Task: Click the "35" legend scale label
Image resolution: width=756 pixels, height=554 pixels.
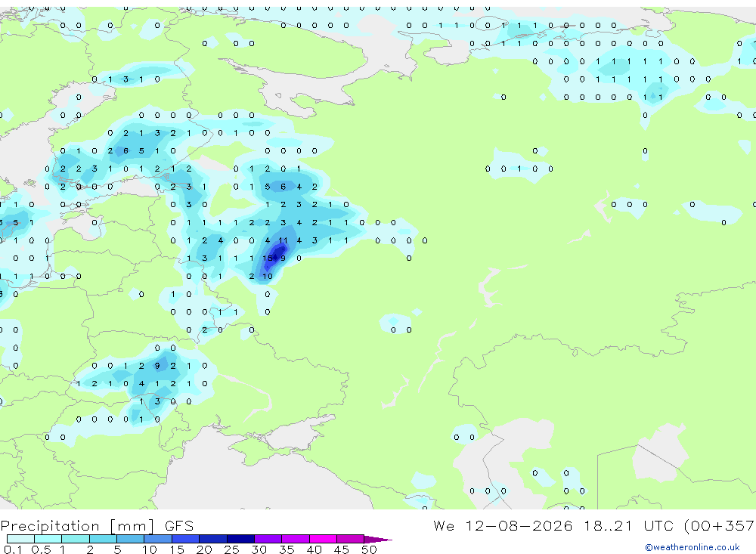Action: 287,549
